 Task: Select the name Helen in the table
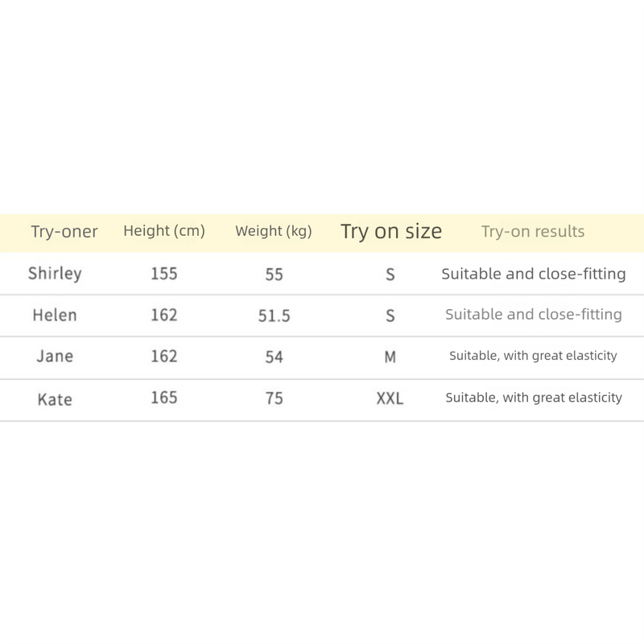point(55,315)
